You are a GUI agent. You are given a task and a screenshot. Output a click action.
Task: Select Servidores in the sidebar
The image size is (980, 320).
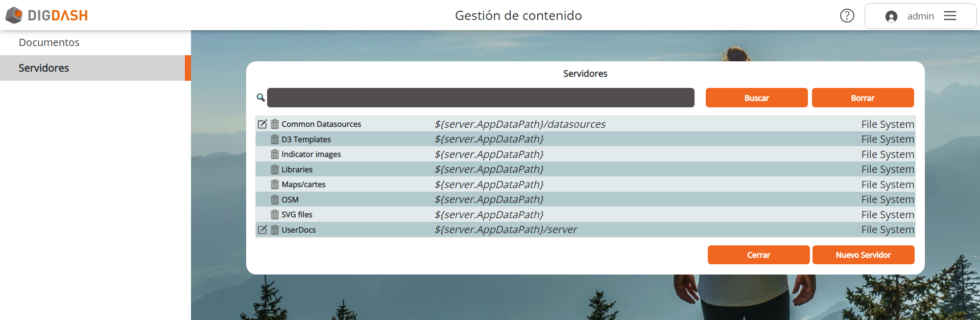coord(44,68)
